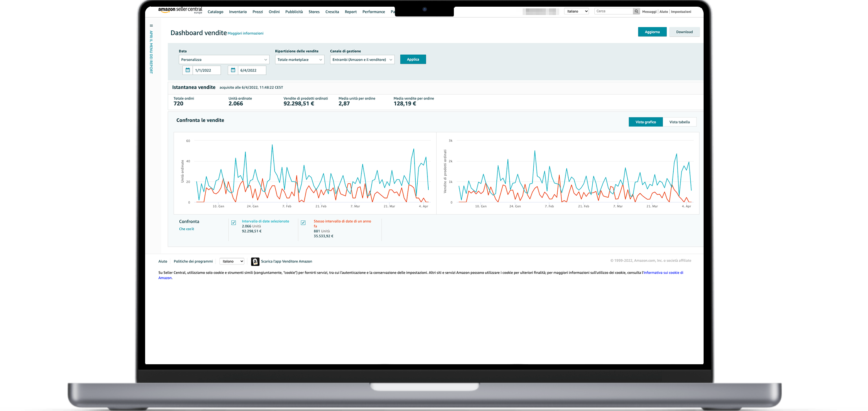Open the Performance menu
Image resolution: width=868 pixels, height=411 pixels.
point(374,12)
